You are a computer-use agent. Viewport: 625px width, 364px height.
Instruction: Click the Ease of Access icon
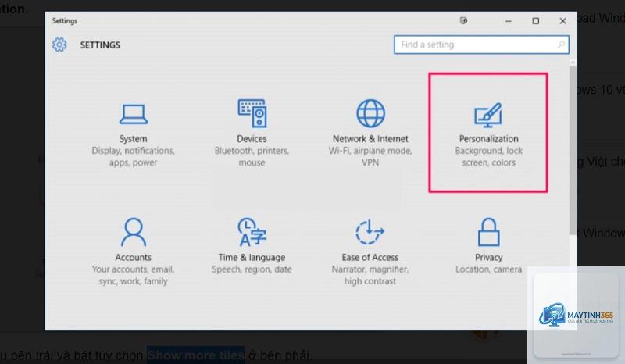coord(370,232)
